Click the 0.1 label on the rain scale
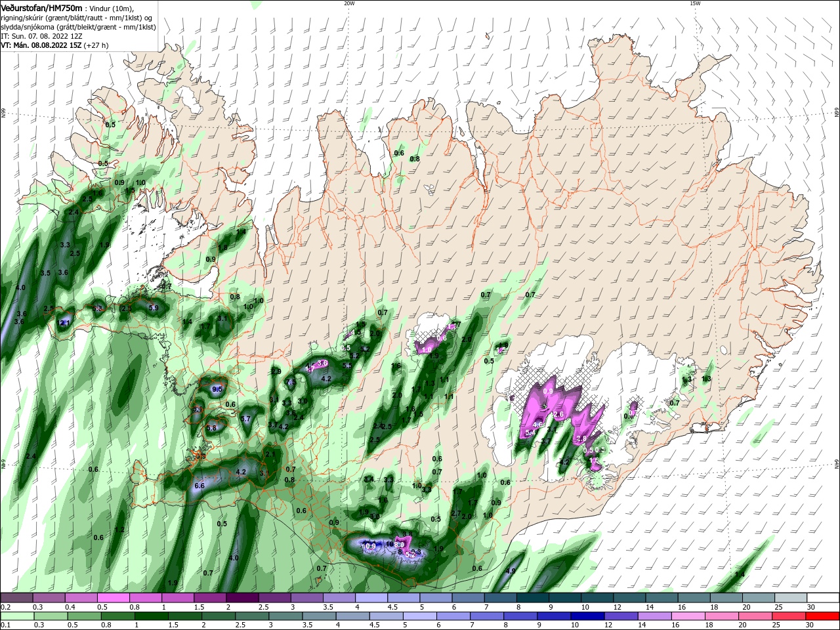Viewport: 840px width, 630px height. 5,625
